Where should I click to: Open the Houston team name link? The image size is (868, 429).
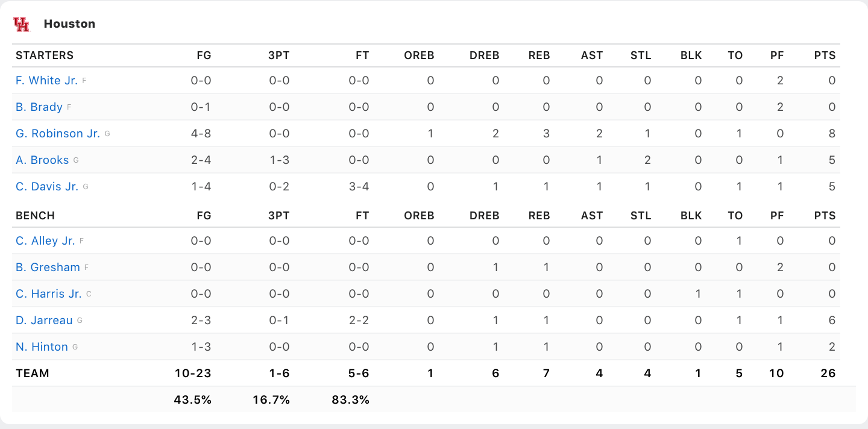click(x=69, y=24)
